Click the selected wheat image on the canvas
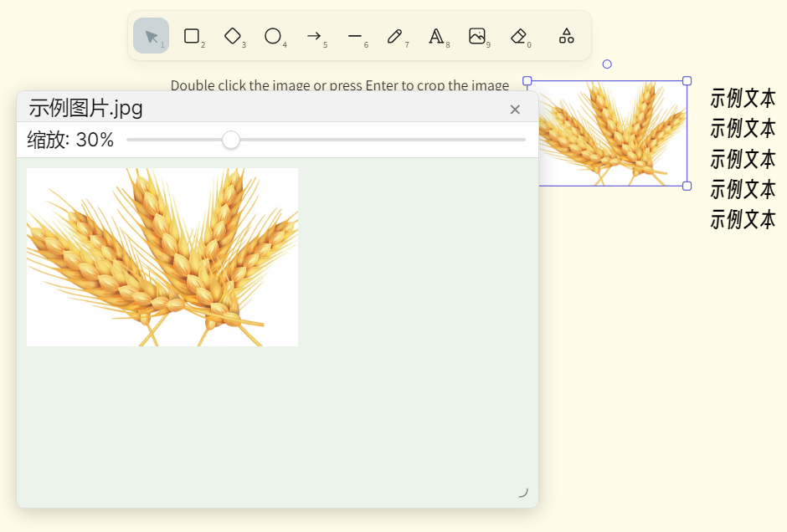 (611, 134)
